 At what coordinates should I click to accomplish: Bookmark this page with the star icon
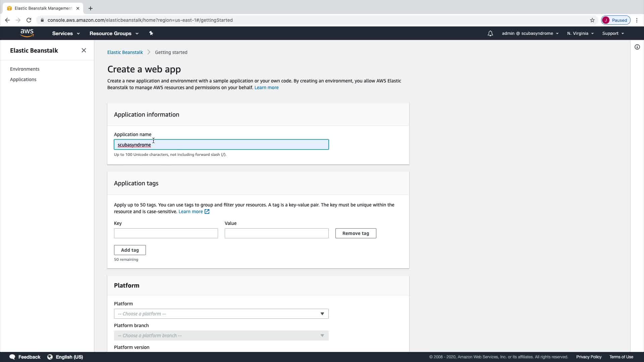pos(592,20)
